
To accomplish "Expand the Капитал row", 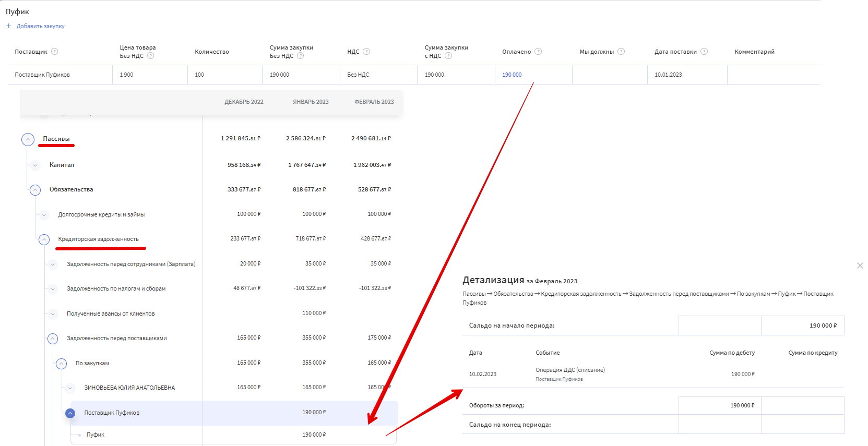I will [x=35, y=165].
